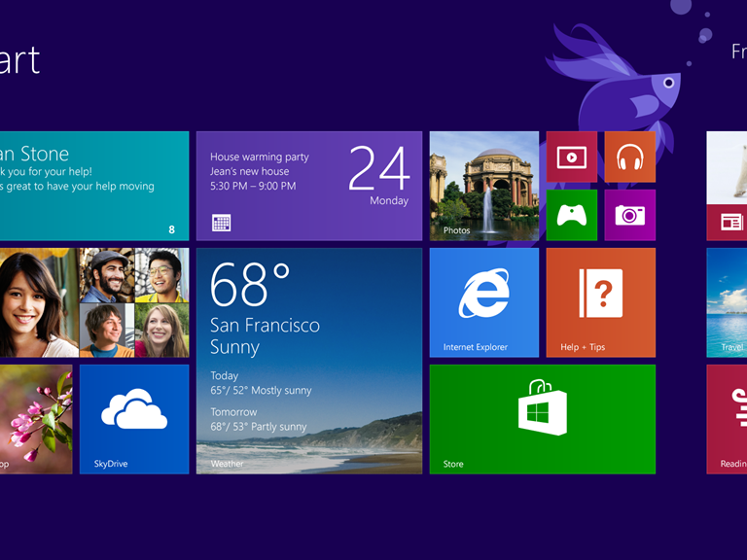Open the red Reading List tile
The width and height of the screenshot is (747, 560).
[x=727, y=420]
